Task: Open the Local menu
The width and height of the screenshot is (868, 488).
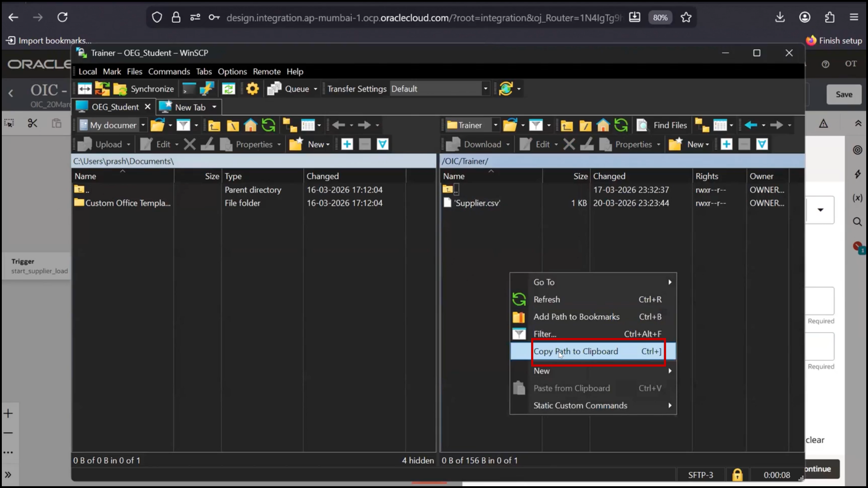Action: pyautogui.click(x=88, y=71)
